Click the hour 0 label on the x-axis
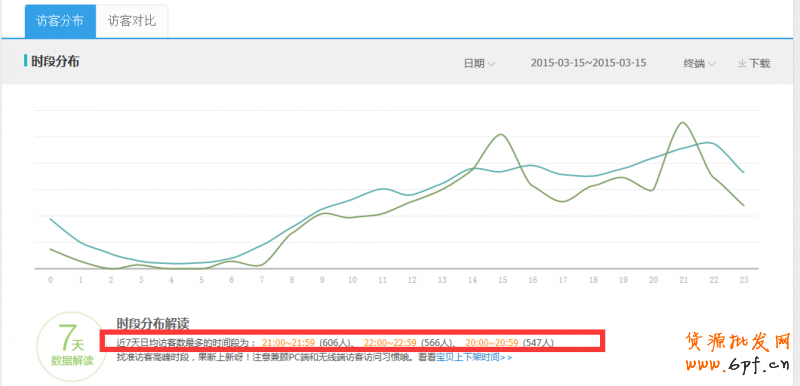 [x=50, y=280]
